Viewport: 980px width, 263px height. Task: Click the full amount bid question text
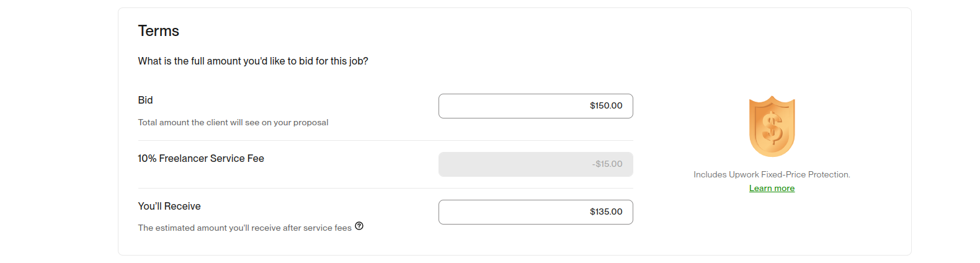[x=253, y=61]
